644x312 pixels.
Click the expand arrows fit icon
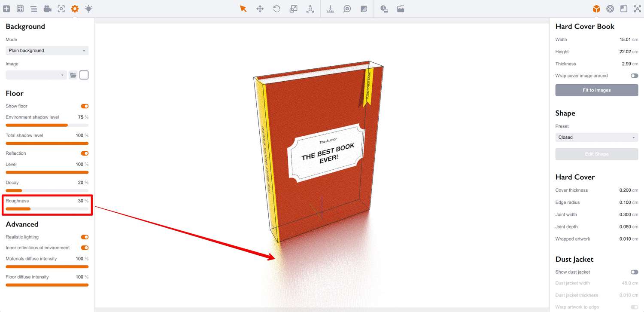click(x=638, y=9)
